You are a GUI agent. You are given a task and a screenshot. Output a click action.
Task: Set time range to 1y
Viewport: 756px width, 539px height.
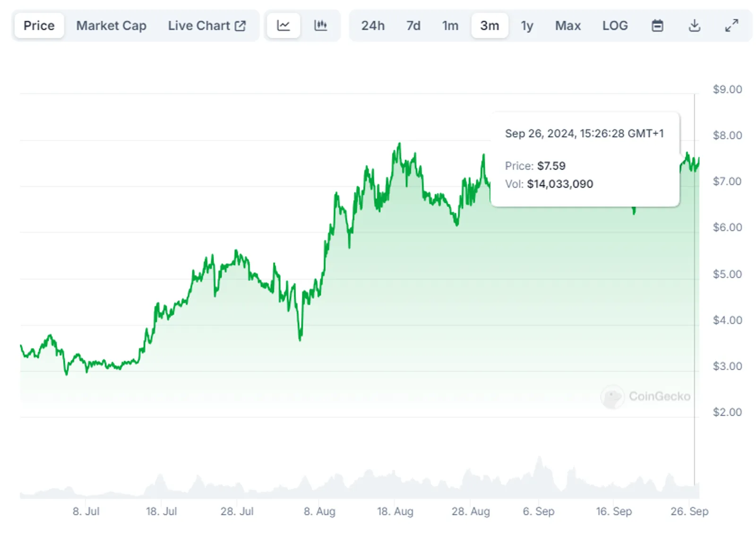coord(527,26)
